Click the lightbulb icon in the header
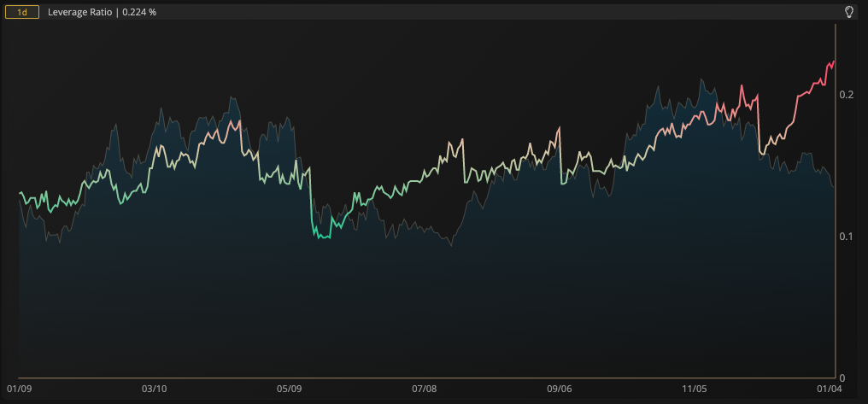 (x=849, y=12)
